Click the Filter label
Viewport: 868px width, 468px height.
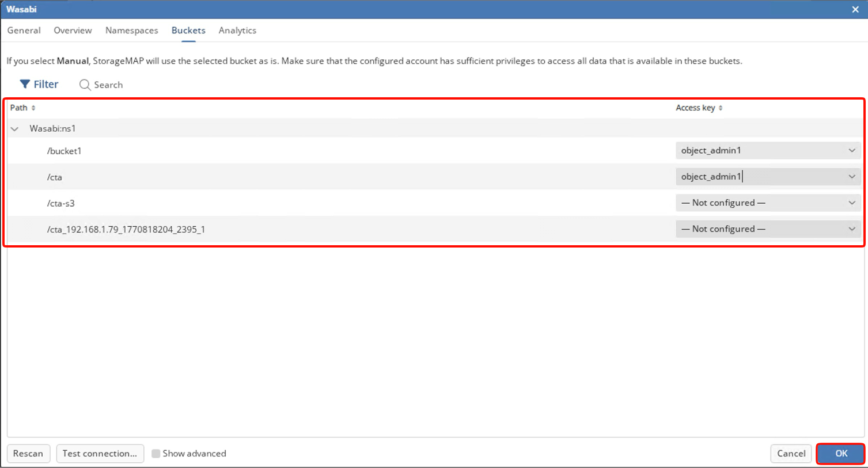[x=46, y=85]
